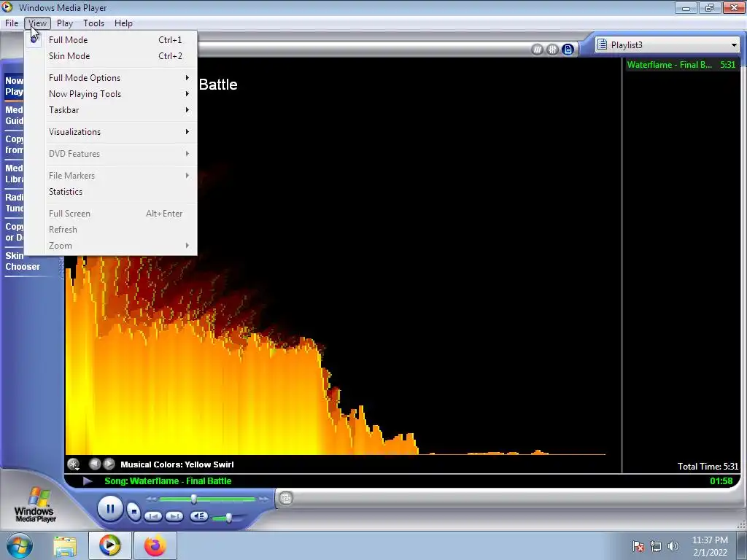Click the rewind arrows left of seek bar
747x560 pixels.
point(152,499)
